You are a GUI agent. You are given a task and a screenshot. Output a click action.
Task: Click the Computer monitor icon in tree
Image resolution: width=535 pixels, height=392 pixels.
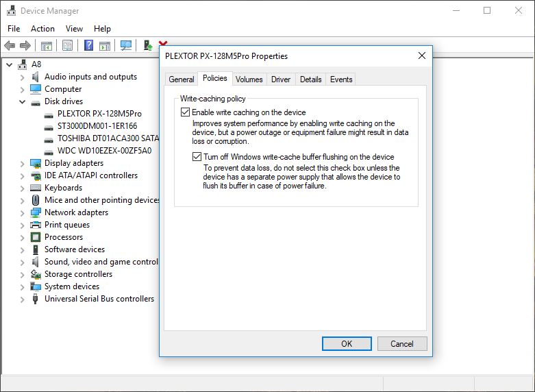click(x=36, y=89)
